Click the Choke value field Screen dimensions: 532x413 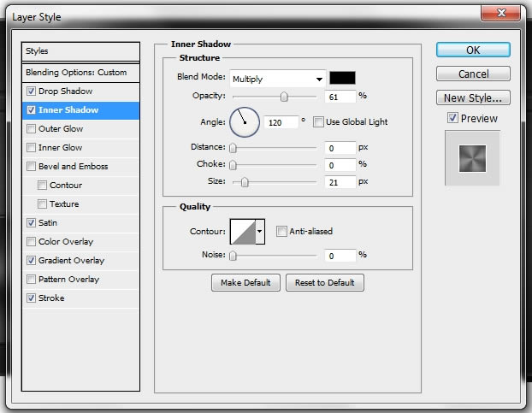(x=340, y=165)
